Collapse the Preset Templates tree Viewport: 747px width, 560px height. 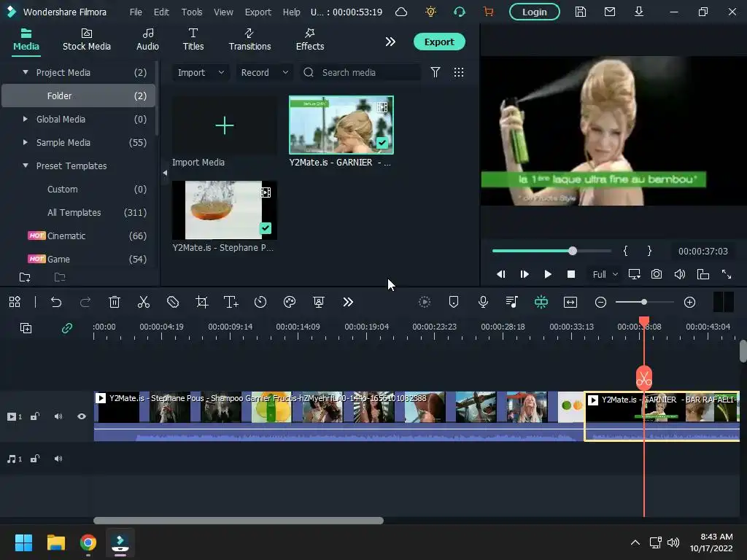(26, 166)
